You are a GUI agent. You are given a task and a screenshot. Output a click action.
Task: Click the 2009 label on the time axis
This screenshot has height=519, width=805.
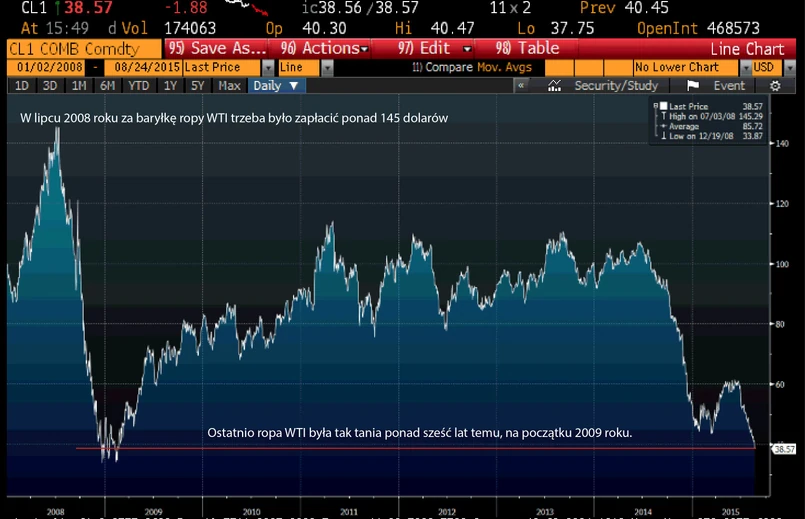pos(154,512)
